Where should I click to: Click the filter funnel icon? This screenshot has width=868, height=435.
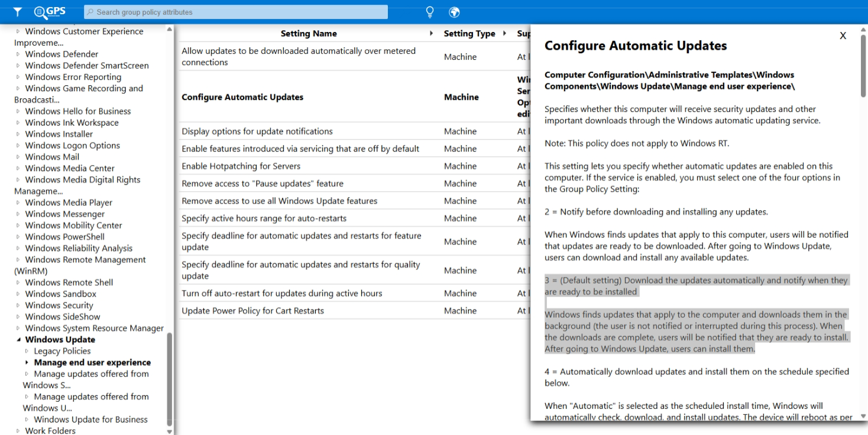18,12
